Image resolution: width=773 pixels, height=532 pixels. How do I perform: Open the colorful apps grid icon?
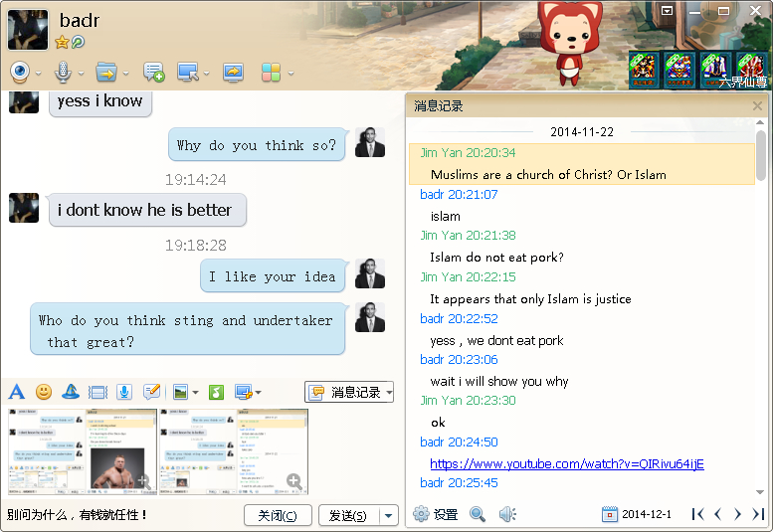click(x=271, y=73)
